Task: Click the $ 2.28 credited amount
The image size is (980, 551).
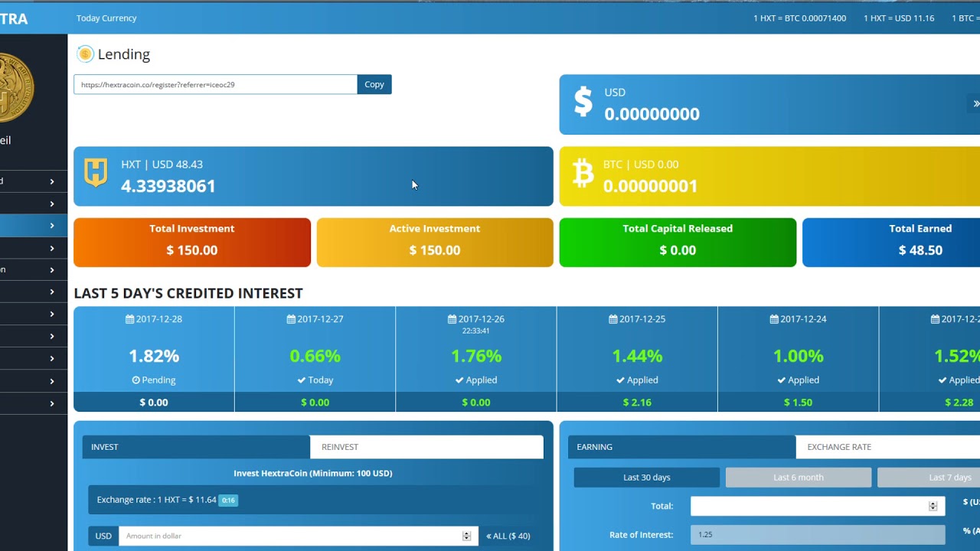Action: pos(959,403)
